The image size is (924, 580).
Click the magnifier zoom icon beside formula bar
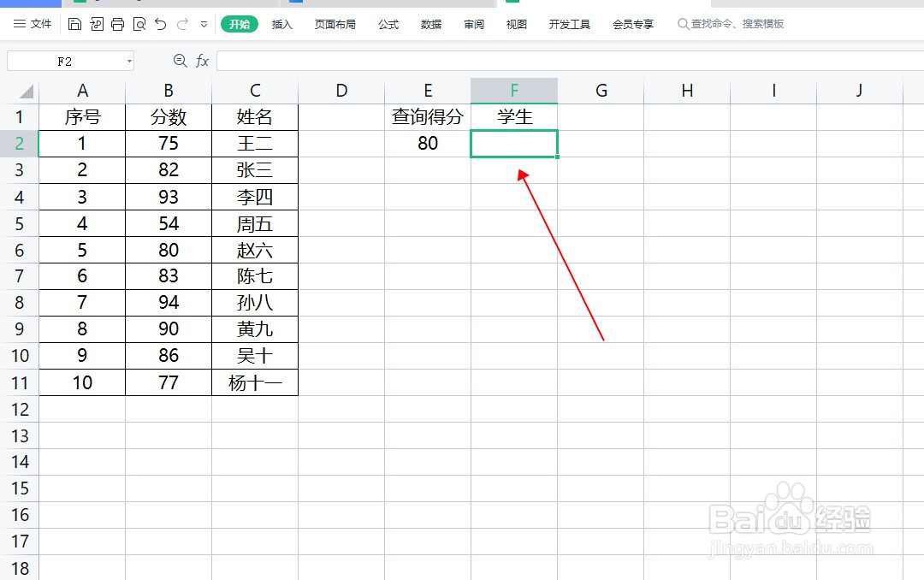point(180,61)
